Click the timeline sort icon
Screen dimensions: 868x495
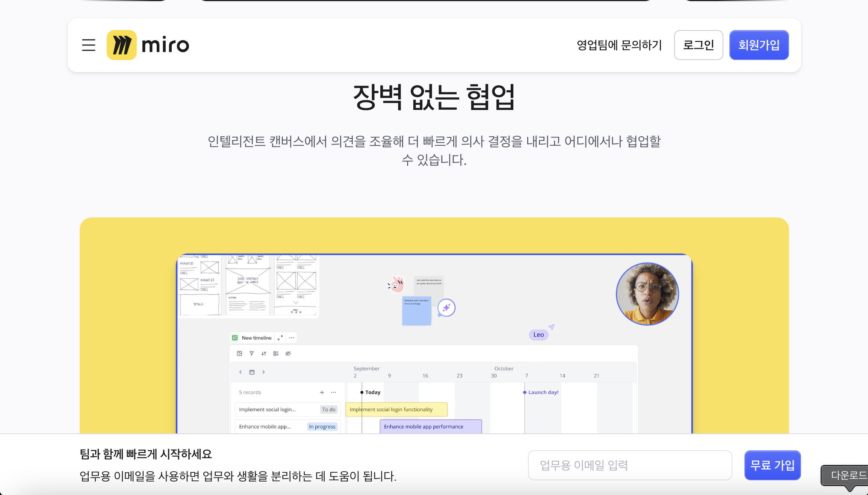[264, 353]
